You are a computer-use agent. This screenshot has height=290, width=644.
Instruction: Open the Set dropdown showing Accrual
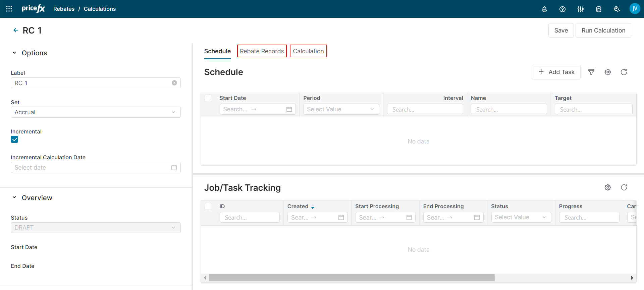pos(96,112)
